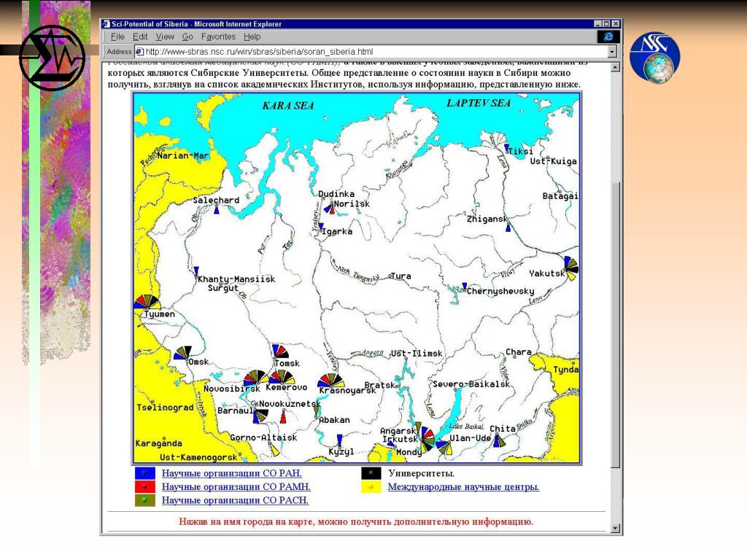
Task: Click the marker icon beside Norilsk
Action: click(330, 208)
